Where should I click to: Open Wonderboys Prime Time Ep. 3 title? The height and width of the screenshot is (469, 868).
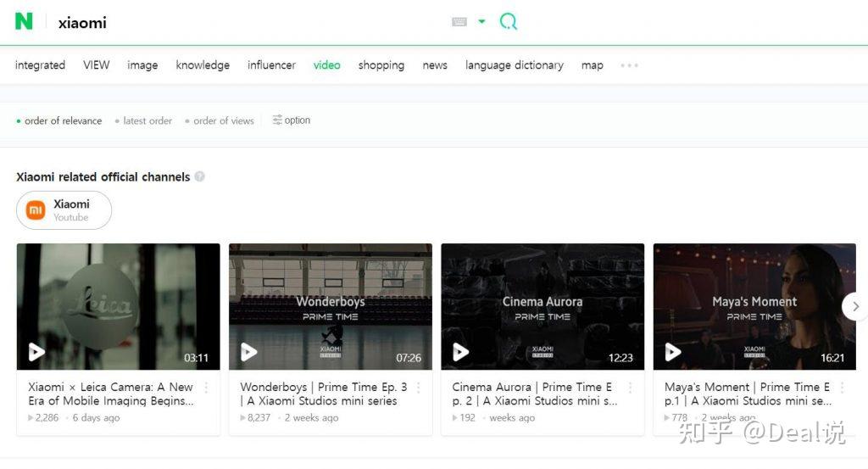tap(323, 394)
